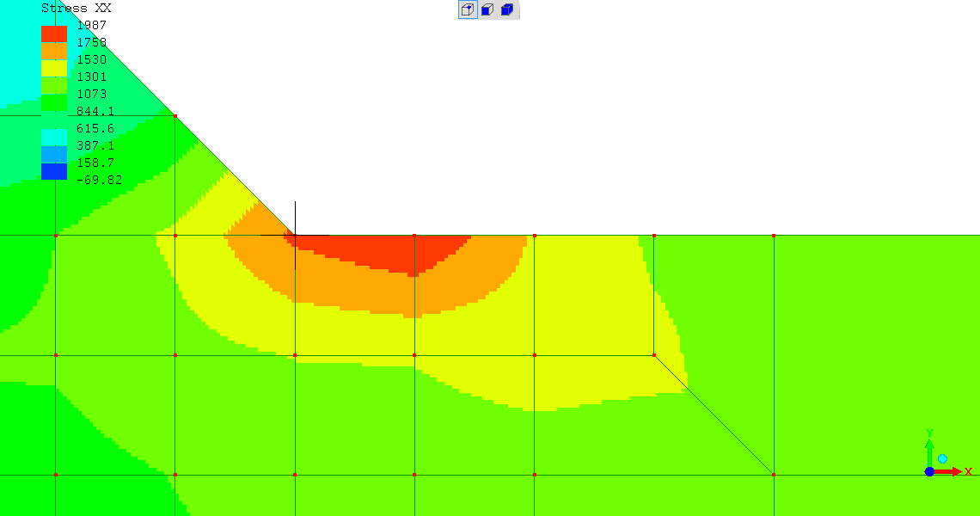Pick the lime green legend swatch below 1301
980x516 pixels.
[x=53, y=86]
